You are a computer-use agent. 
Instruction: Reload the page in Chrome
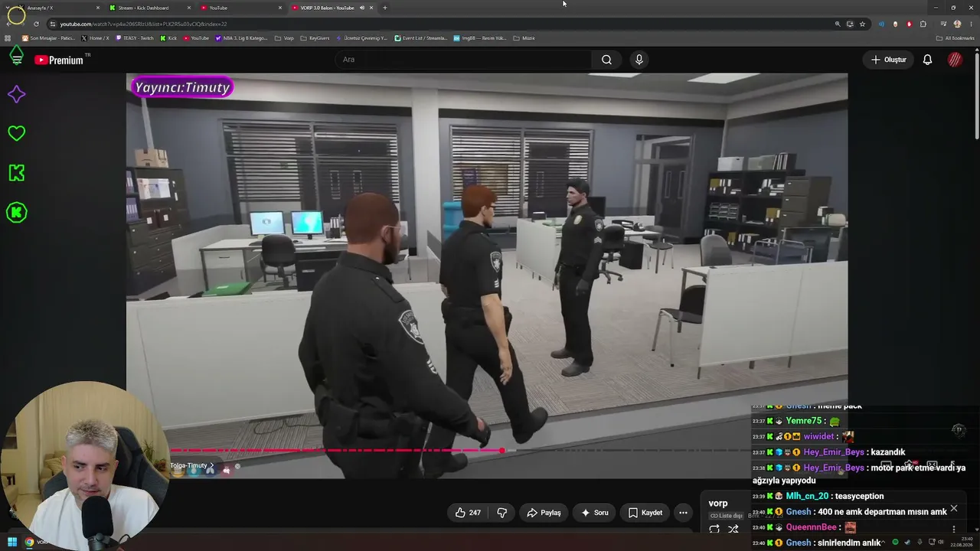(x=36, y=24)
